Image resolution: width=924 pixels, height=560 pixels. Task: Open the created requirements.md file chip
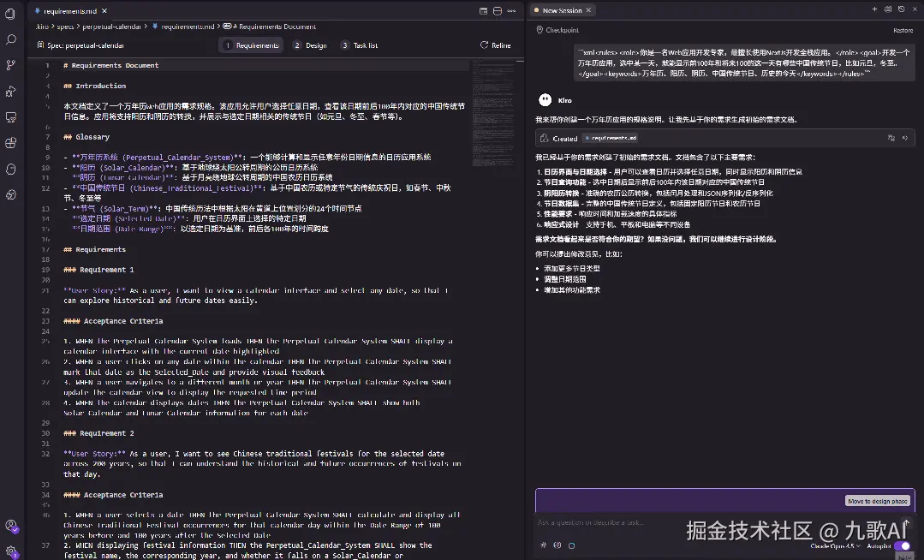(609, 137)
